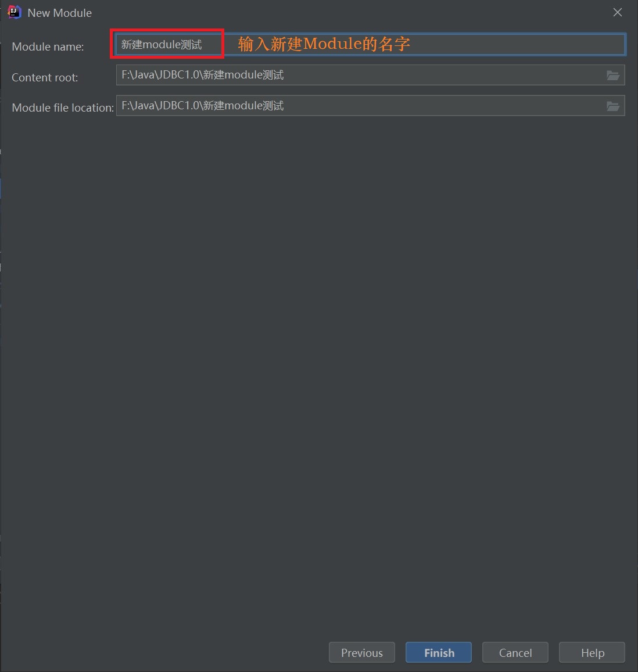Browse folder for Module file location
This screenshot has width=638, height=672.
coord(613,106)
